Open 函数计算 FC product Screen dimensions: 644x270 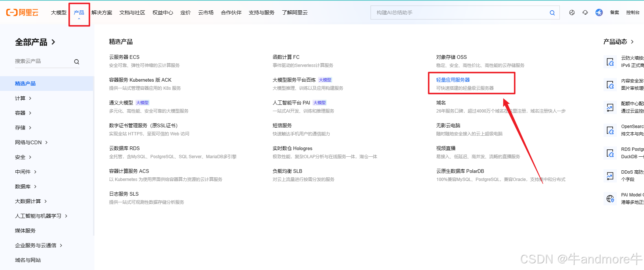click(286, 57)
